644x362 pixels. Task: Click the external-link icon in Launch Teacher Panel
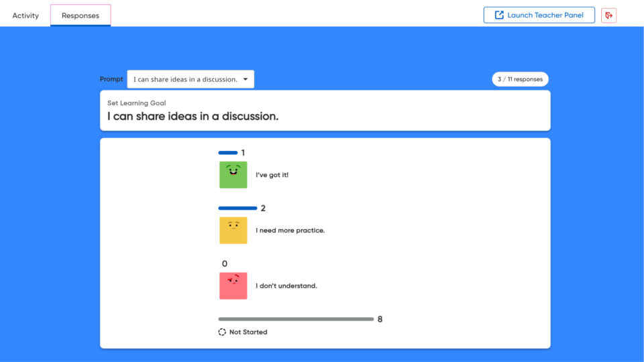(x=499, y=15)
